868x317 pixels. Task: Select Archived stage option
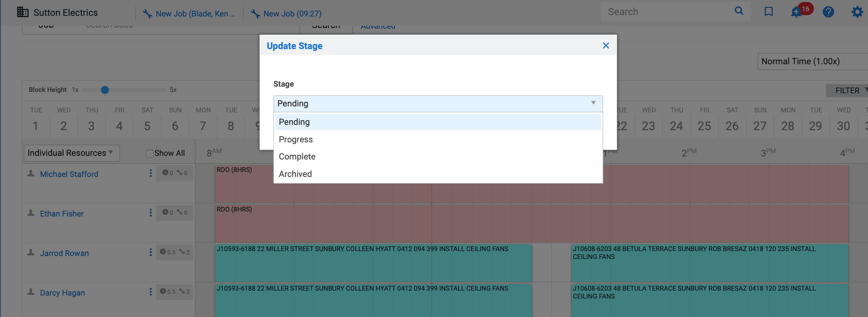click(x=295, y=174)
